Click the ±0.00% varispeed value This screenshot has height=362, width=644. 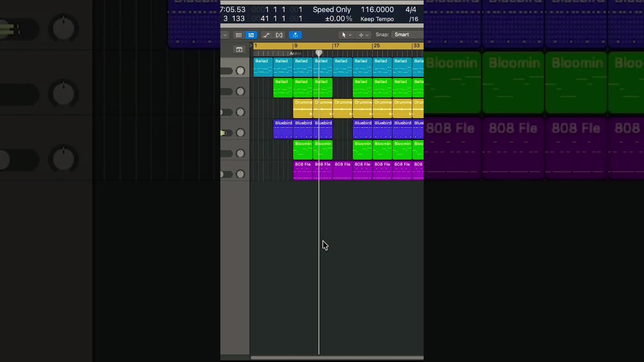tap(338, 19)
